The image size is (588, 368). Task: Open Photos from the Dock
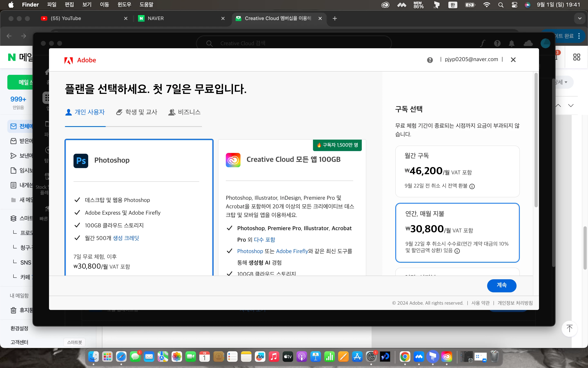point(177,357)
